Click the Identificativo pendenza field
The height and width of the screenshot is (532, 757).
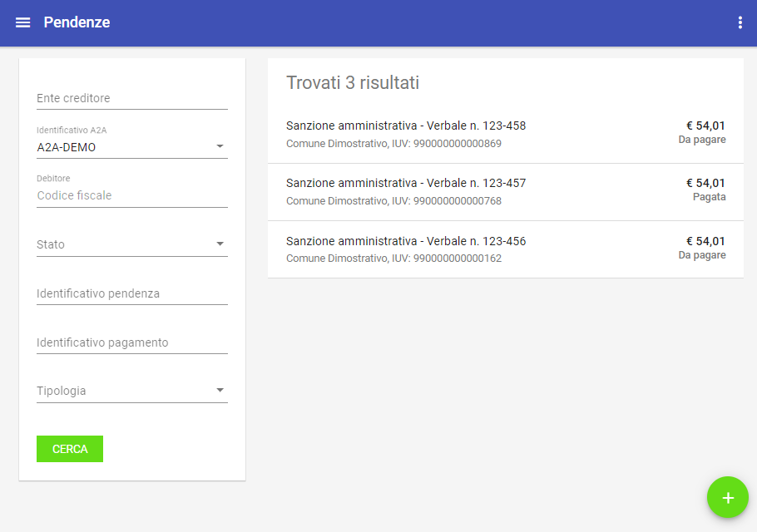[131, 293]
